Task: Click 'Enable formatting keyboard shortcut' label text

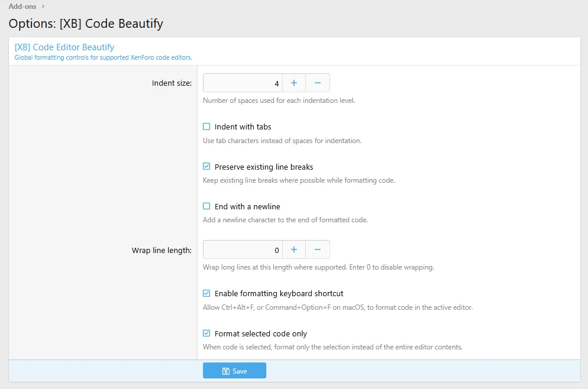Action: [279, 293]
